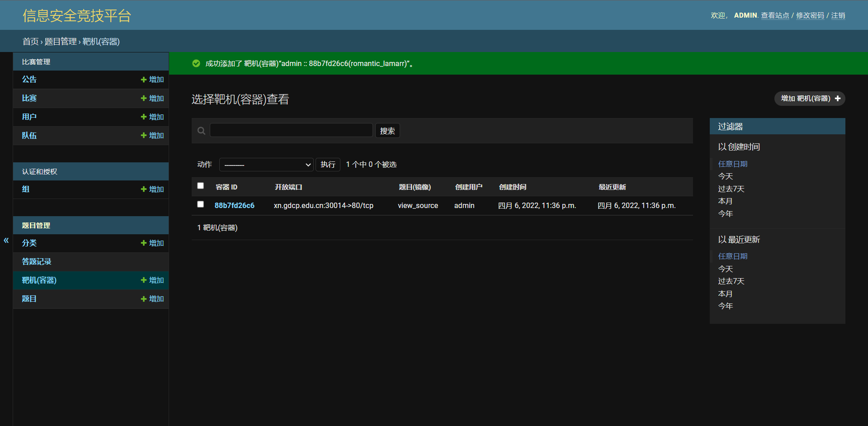Image resolution: width=868 pixels, height=426 pixels.
Task: Sort by 题目(镜像) column header
Action: click(x=415, y=187)
